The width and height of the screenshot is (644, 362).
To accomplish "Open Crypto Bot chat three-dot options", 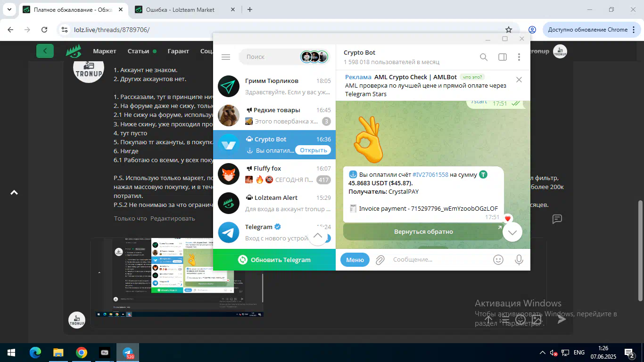I will (519, 57).
